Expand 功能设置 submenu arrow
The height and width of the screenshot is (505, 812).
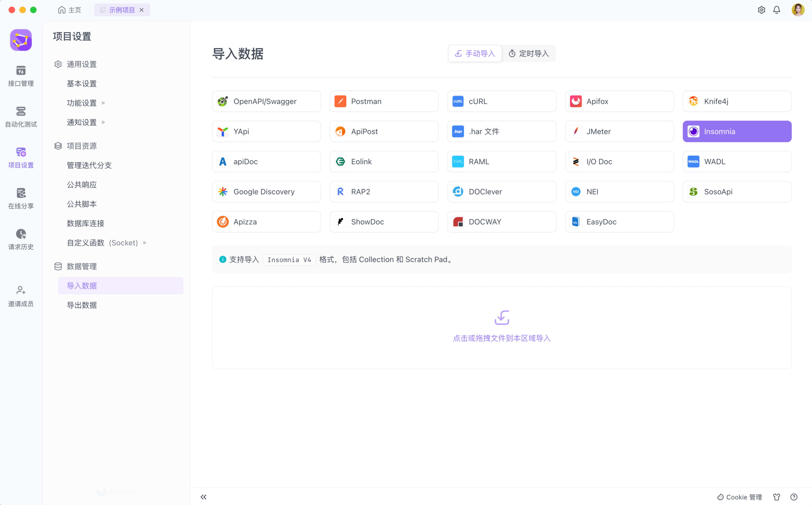point(103,103)
